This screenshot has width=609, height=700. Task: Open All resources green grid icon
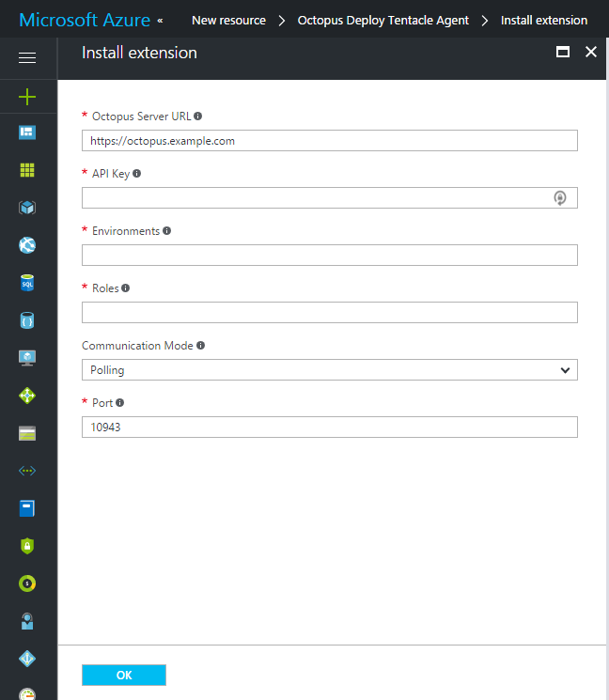[x=27, y=170]
